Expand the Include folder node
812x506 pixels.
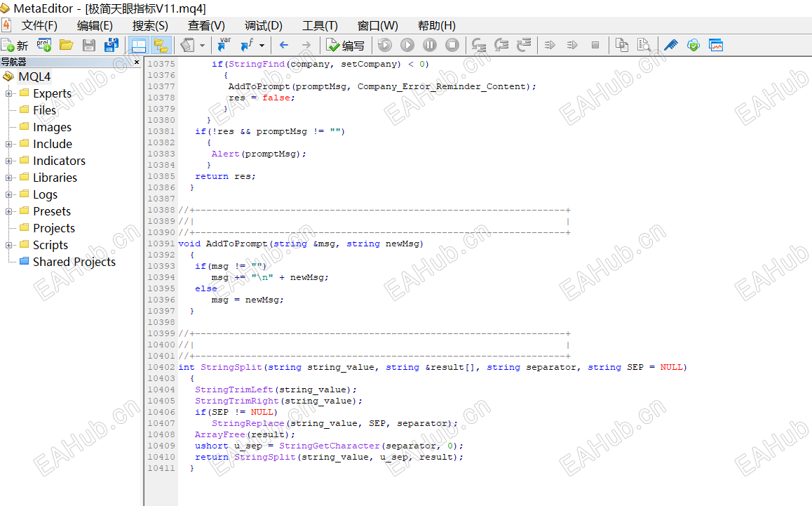[8, 144]
